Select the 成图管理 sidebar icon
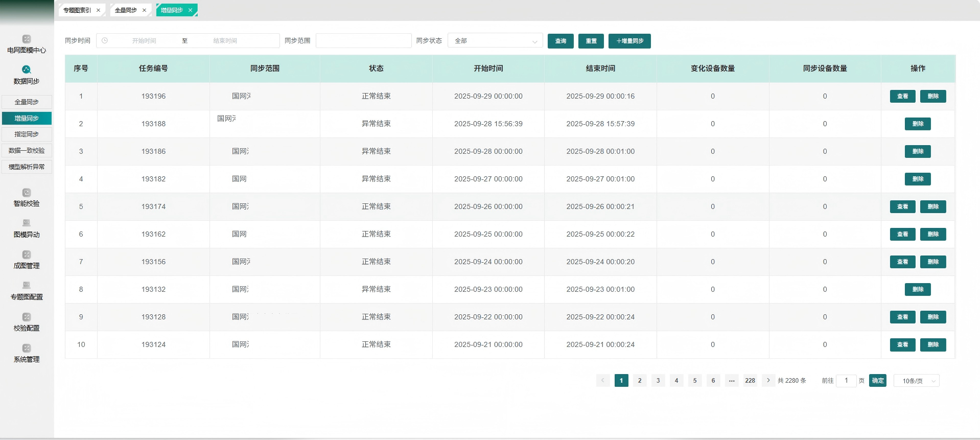The image size is (980, 440). [x=27, y=254]
